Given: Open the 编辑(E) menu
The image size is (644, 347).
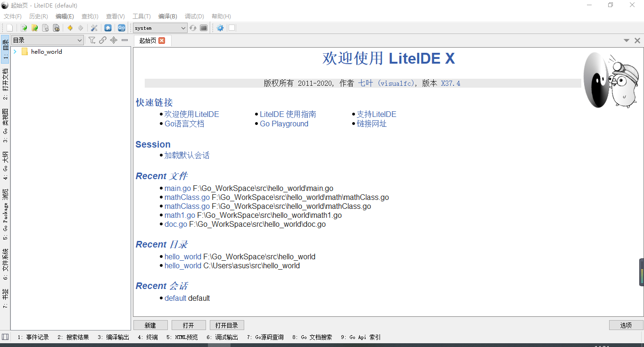Looking at the screenshot, I should [65, 16].
